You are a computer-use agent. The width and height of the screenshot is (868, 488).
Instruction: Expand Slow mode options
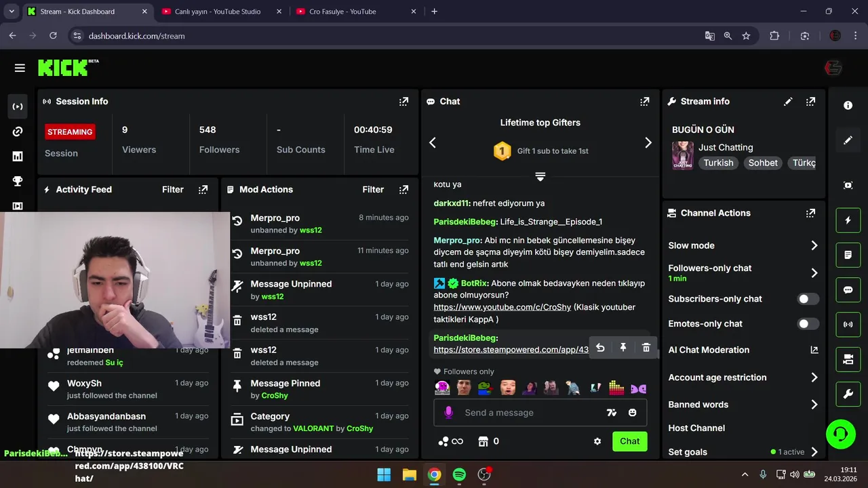point(814,245)
